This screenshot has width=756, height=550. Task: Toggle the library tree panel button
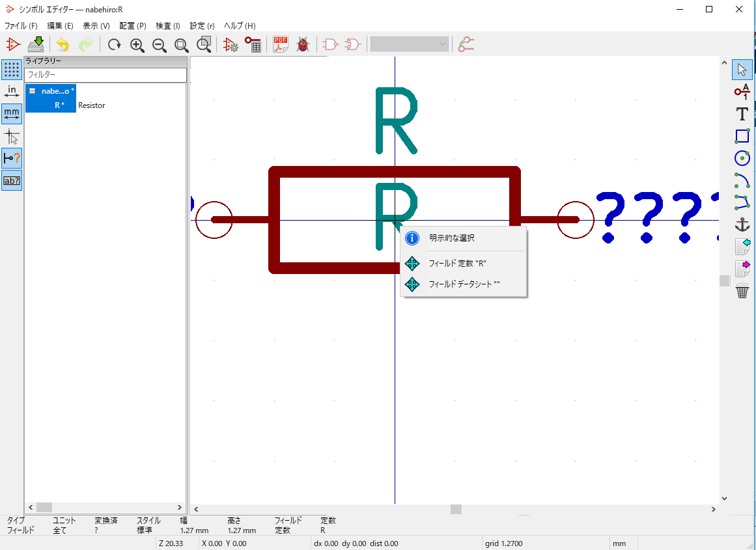click(12, 181)
